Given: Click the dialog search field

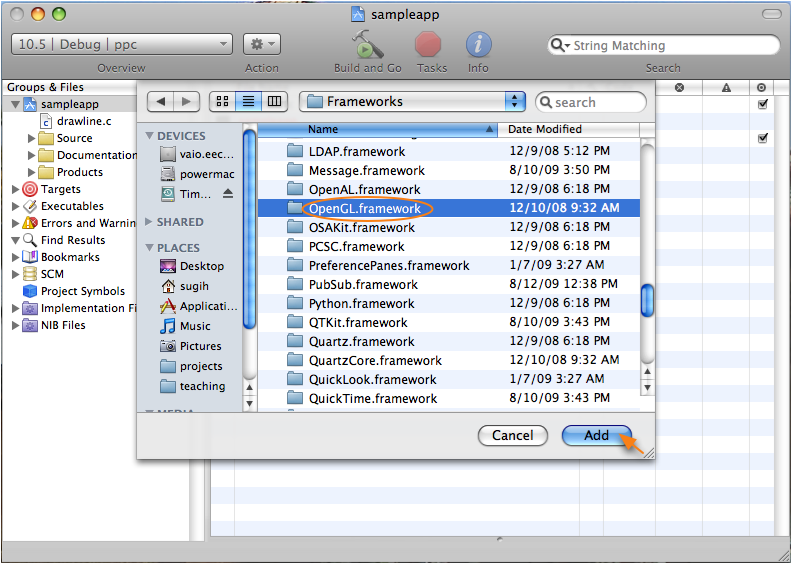Looking at the screenshot, I should pos(591,102).
